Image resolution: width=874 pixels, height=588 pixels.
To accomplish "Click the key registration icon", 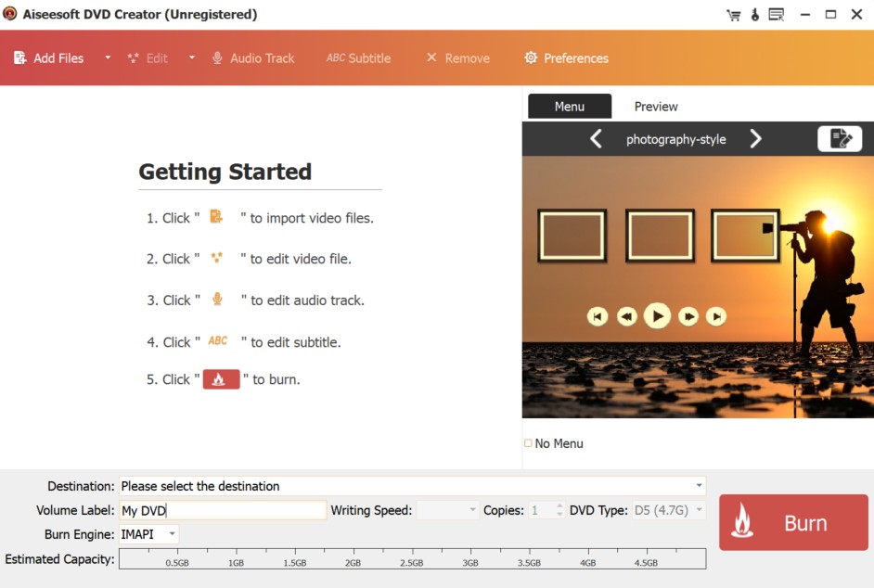I will coord(753,14).
